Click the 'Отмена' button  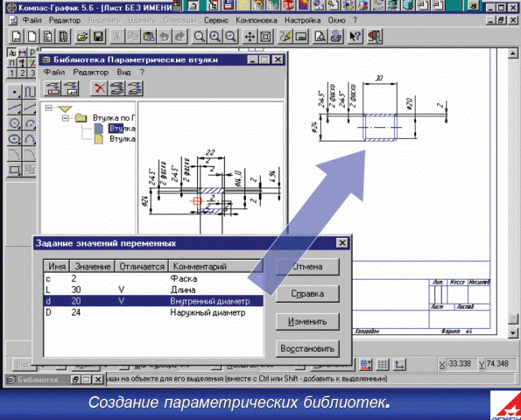307,267
